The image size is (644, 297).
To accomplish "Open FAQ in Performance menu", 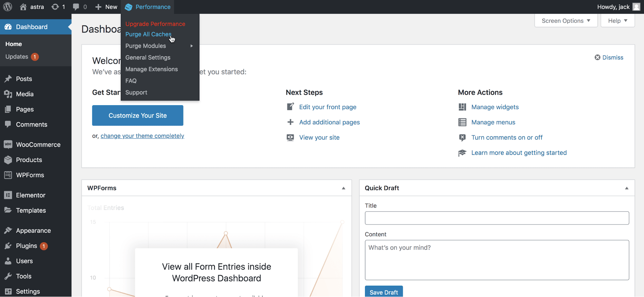I will 131,81.
